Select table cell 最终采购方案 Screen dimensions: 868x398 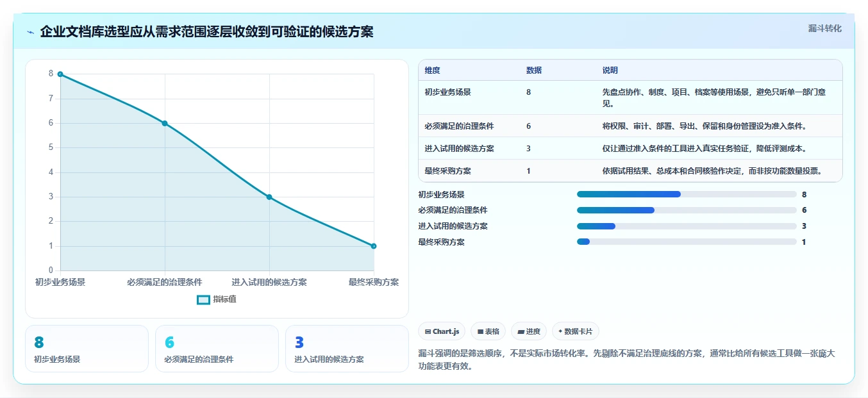(447, 171)
